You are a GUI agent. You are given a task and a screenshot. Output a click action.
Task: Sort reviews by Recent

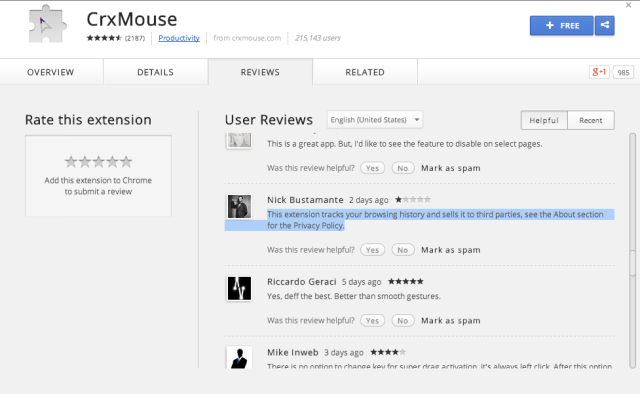coord(591,120)
